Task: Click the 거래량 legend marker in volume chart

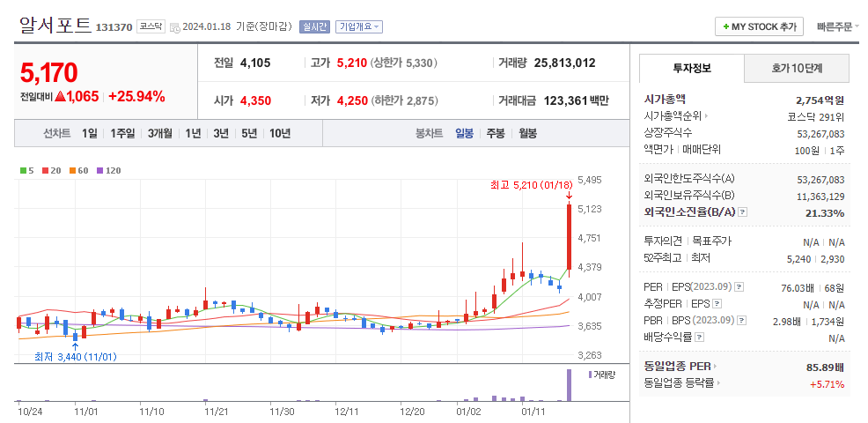Action: pyautogui.click(x=590, y=375)
